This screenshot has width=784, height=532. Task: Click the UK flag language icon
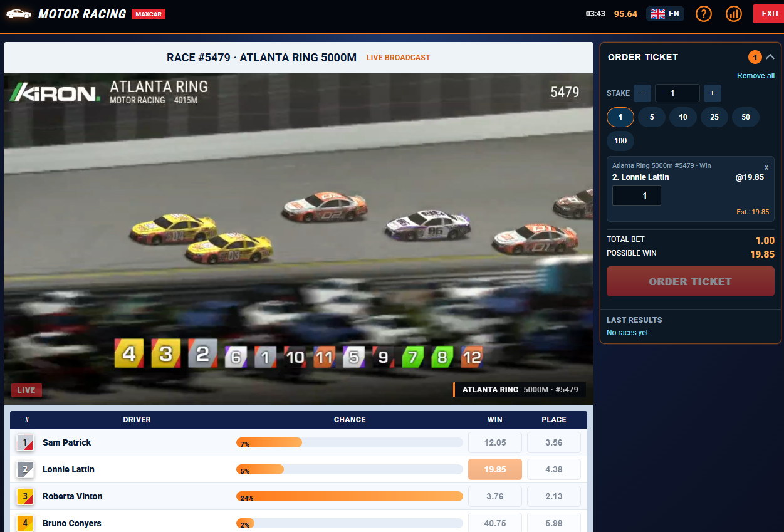point(658,14)
